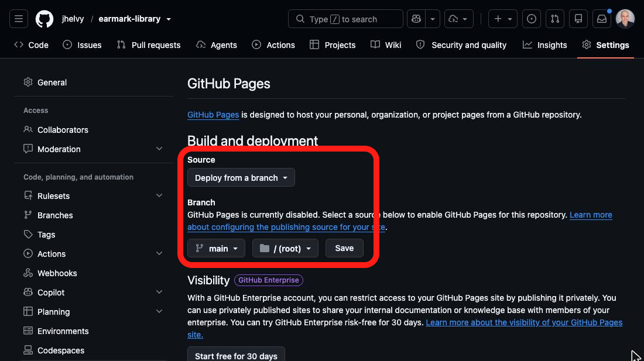
Task: Click the GitHub Pages documentation link
Action: (x=213, y=115)
